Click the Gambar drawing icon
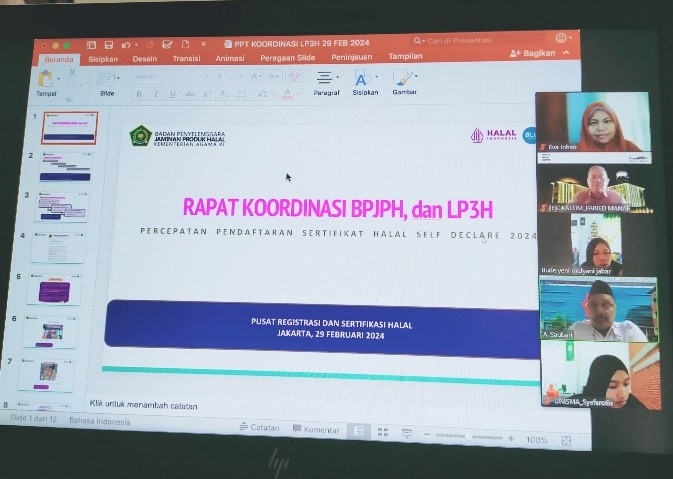The image size is (673, 479). coord(403,78)
